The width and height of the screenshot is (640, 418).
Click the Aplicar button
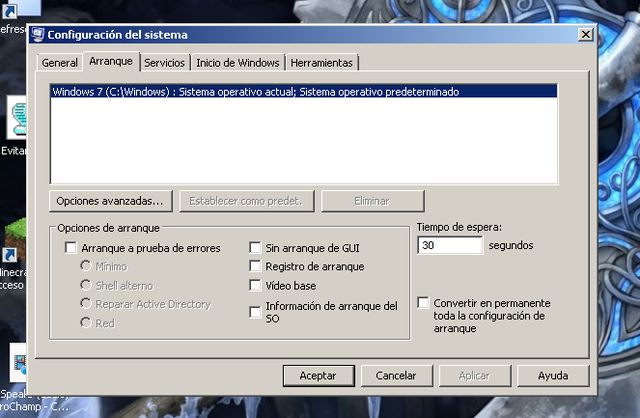474,376
